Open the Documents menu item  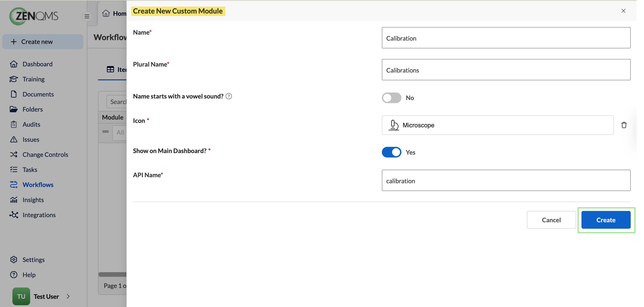pos(38,94)
